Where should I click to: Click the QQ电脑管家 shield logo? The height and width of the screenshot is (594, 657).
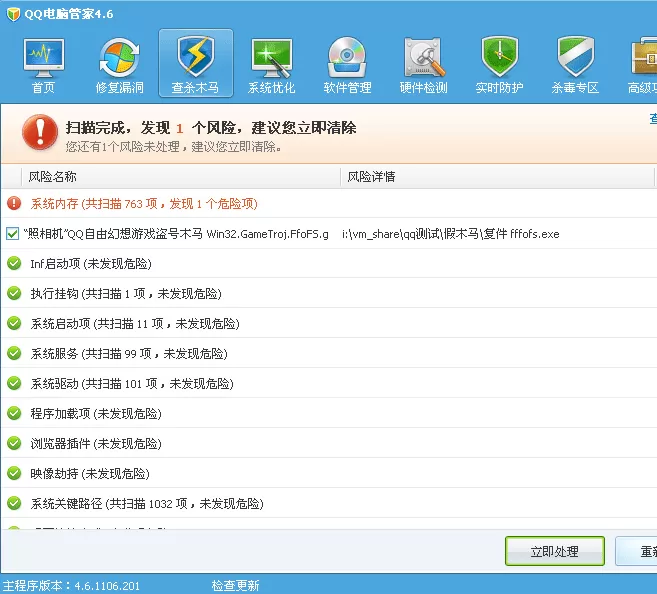point(13,14)
